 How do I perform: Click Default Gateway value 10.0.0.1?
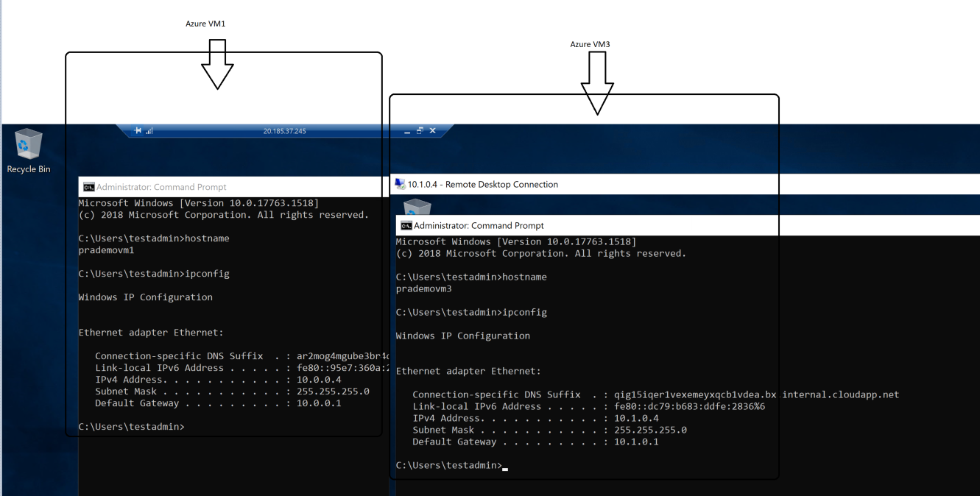(319, 403)
